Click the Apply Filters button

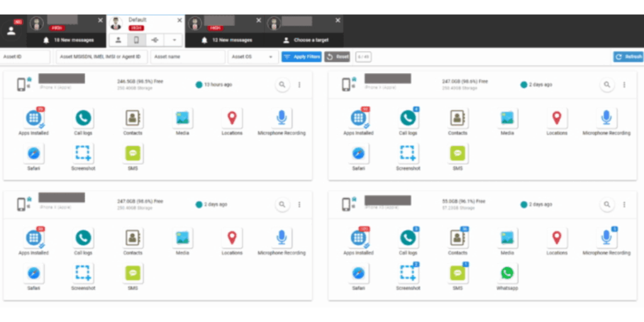click(x=302, y=57)
